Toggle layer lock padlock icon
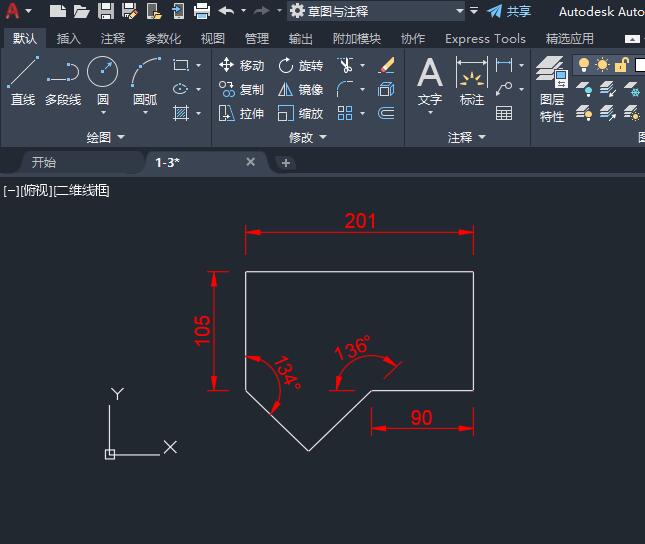Image resolution: width=645 pixels, height=544 pixels. click(x=622, y=65)
